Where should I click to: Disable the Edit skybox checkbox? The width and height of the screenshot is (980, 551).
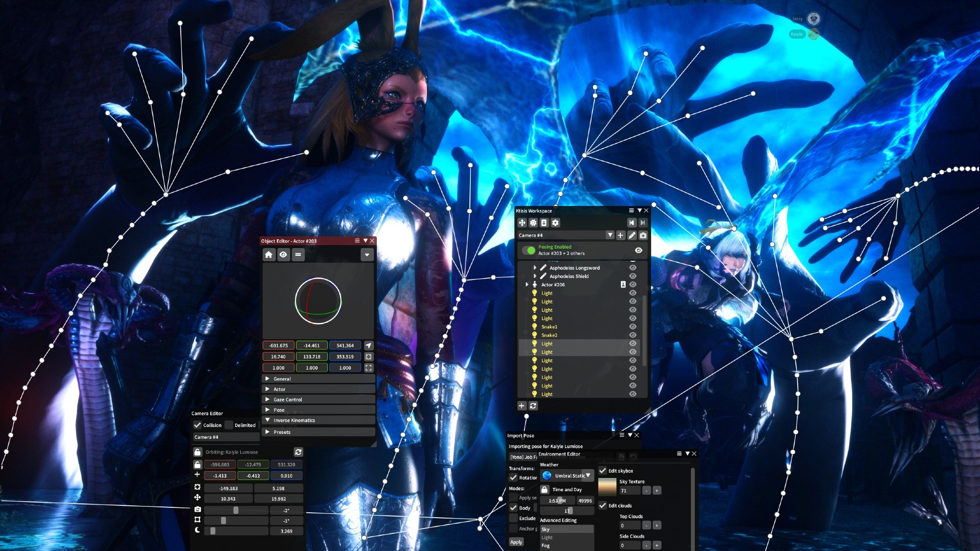coord(603,471)
